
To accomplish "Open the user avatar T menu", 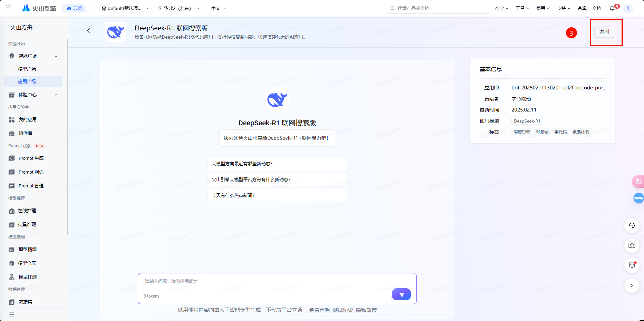I will click(x=628, y=8).
